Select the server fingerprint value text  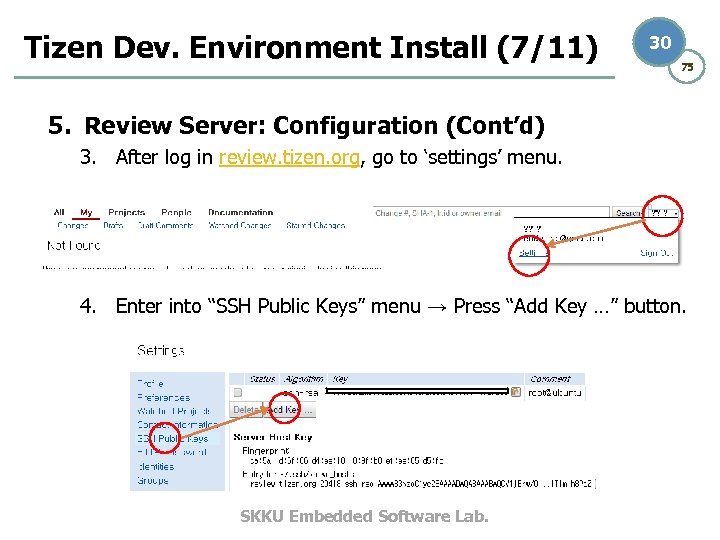click(x=347, y=460)
